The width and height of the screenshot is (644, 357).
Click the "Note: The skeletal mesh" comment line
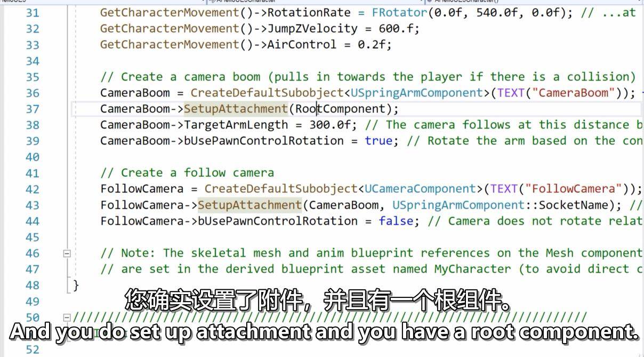coord(372,253)
